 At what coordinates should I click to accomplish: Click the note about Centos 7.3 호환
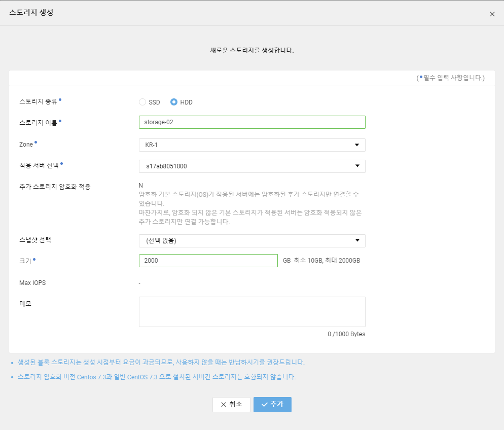coord(156,377)
